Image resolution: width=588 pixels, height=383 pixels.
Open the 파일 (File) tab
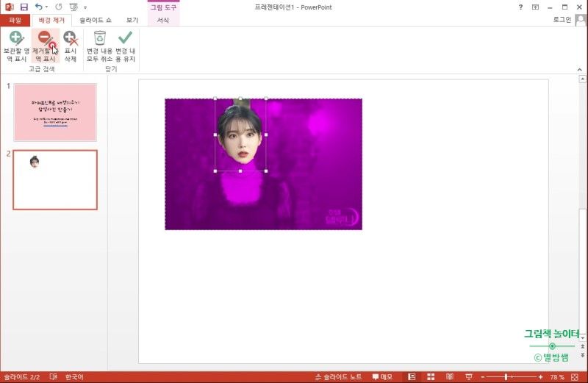[15, 21]
